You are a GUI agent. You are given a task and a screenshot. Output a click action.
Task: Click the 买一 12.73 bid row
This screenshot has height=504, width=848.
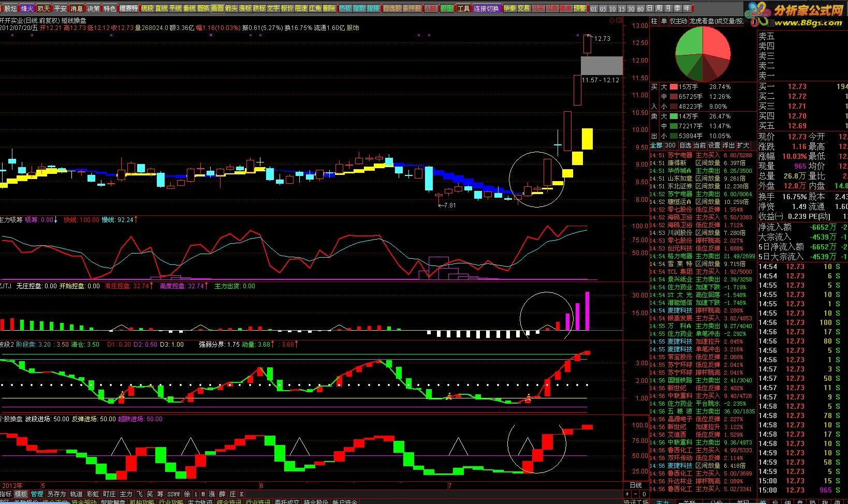pos(802,87)
